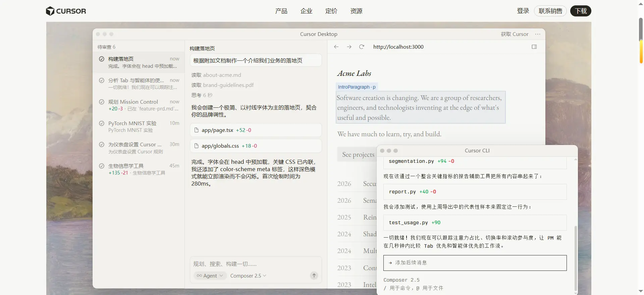
Task: Click 读取 brand-guidelines.pdf line
Action: click(x=222, y=85)
